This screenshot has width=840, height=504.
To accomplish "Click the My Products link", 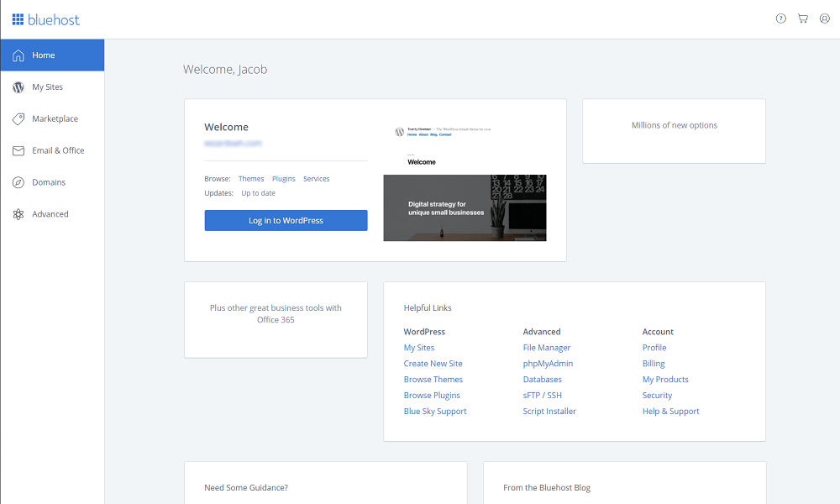I will (665, 379).
